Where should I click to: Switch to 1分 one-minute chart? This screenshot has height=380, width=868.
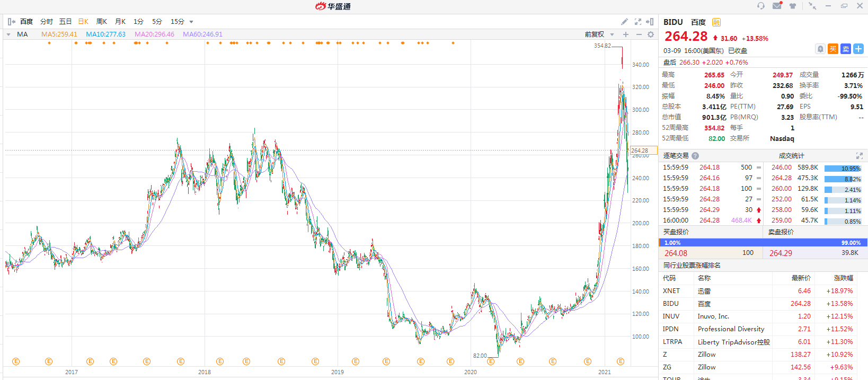coord(138,22)
